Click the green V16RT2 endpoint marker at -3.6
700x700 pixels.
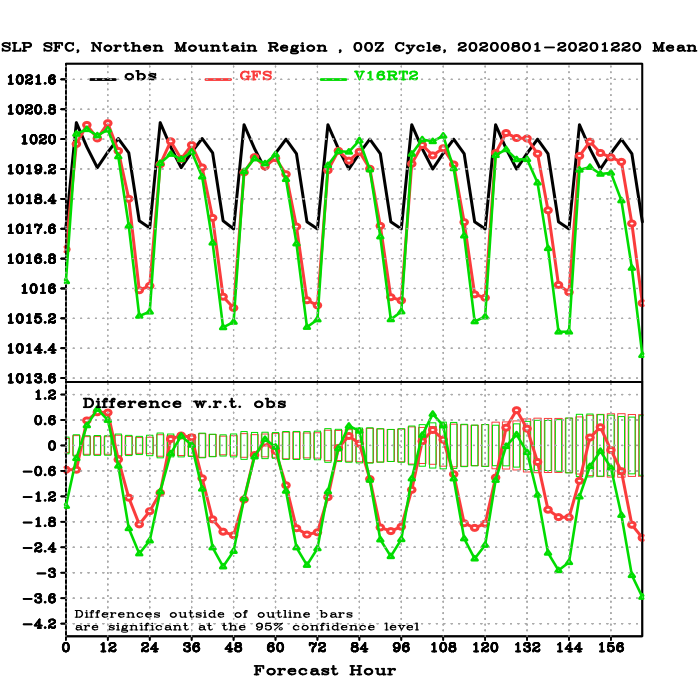[642, 596]
